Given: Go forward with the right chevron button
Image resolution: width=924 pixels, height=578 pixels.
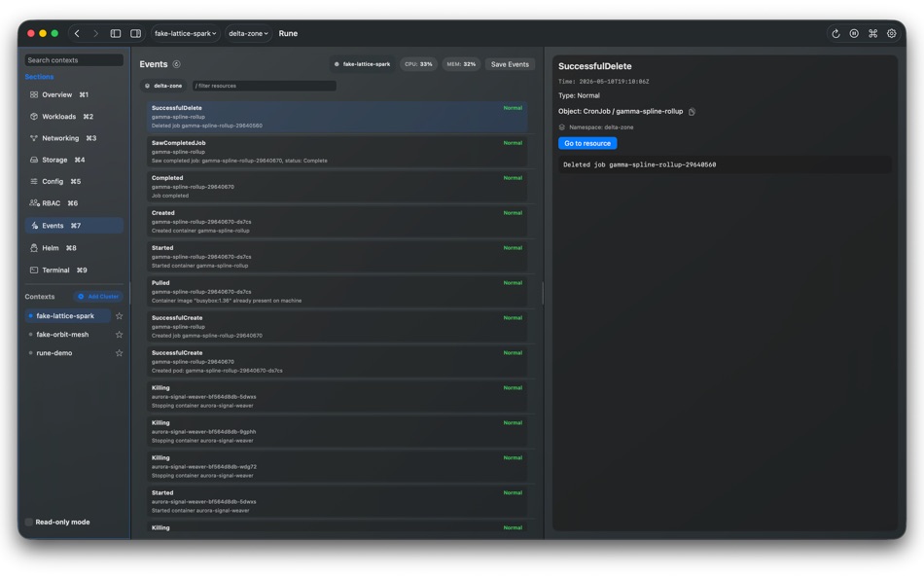Looking at the screenshot, I should 95,34.
